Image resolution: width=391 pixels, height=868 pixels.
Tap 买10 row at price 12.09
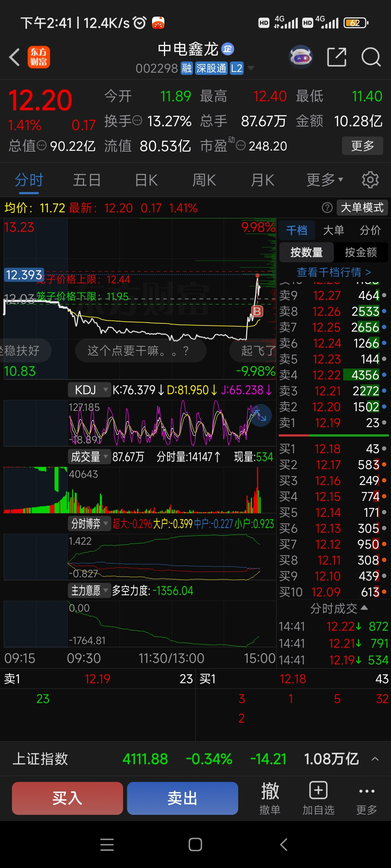coord(333,592)
